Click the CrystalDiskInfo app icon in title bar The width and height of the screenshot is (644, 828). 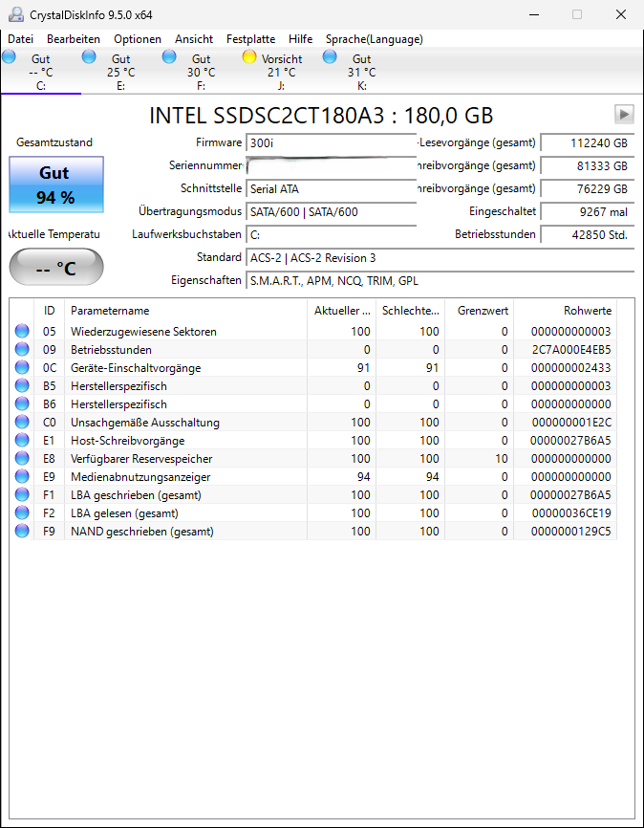(x=14, y=14)
